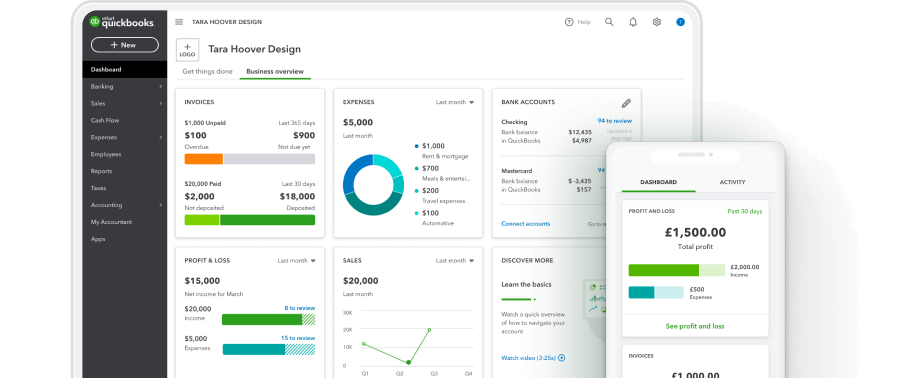Expand the Expenses sidebar chevron
This screenshot has width=912, height=378.
click(161, 137)
